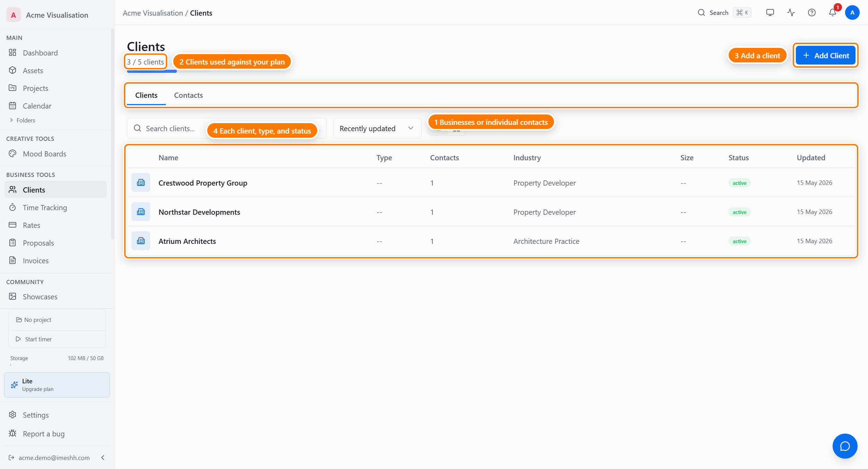Click the Lite Upgrade plan card
Screen dimensions: 868x469
pos(57,385)
